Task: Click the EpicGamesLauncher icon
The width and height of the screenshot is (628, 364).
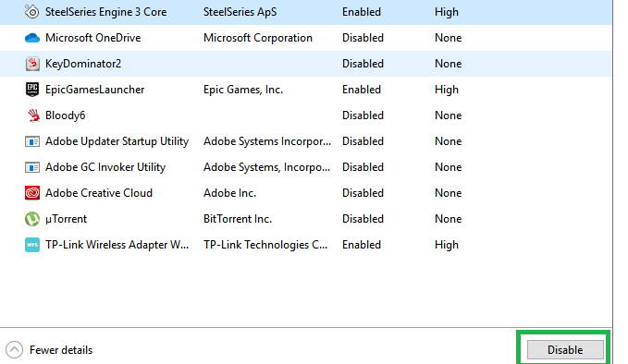Action: click(32, 90)
